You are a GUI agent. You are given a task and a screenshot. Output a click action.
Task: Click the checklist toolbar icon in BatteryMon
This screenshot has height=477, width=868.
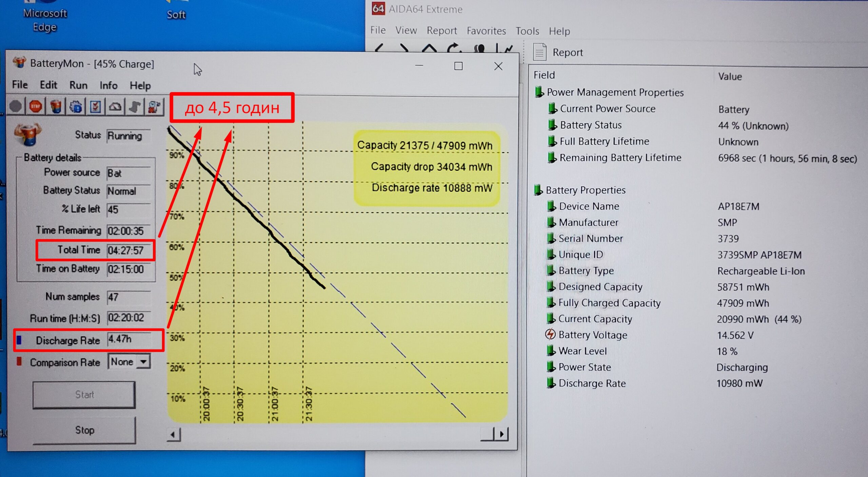(x=95, y=107)
